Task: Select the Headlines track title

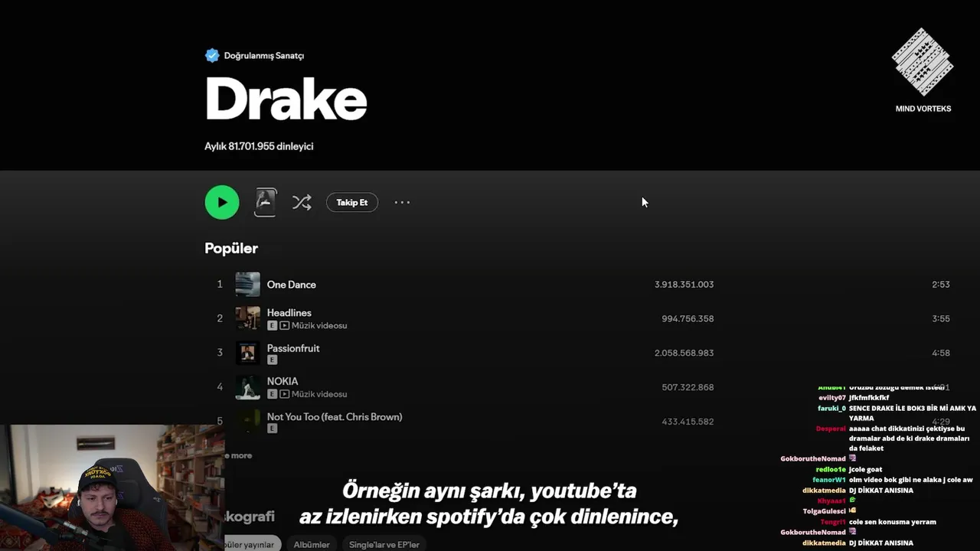Action: tap(289, 312)
